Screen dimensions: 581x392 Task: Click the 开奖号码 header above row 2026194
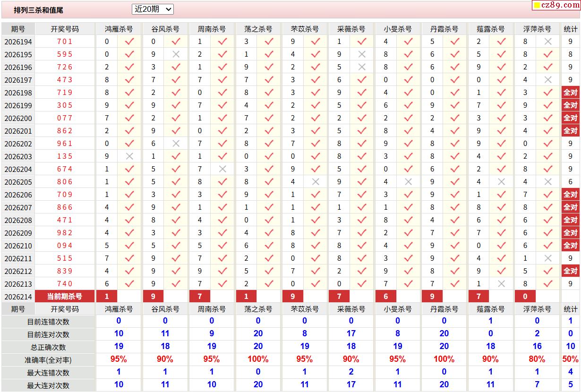click(x=65, y=29)
